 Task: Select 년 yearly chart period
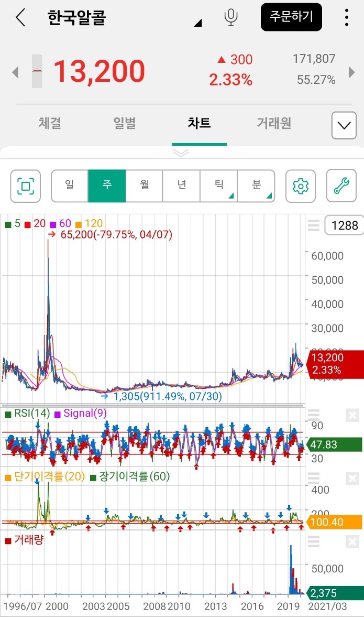(x=181, y=186)
